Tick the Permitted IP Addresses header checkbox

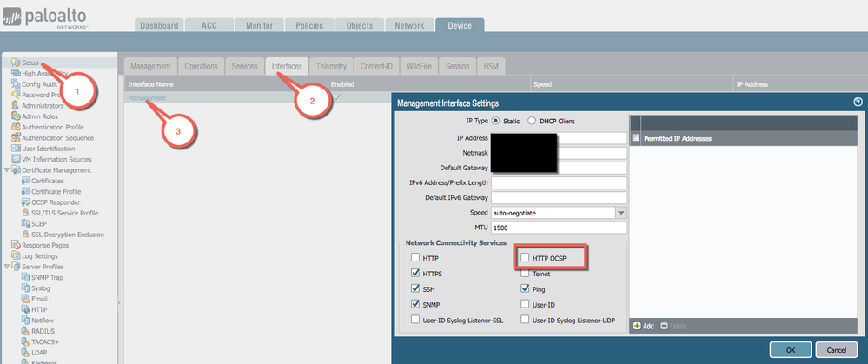[x=635, y=138]
